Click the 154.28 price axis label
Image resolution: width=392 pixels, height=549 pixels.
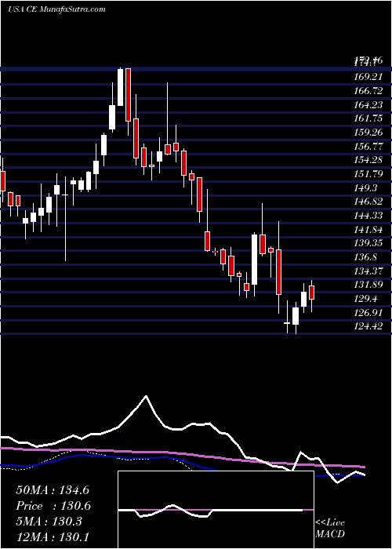pos(369,160)
